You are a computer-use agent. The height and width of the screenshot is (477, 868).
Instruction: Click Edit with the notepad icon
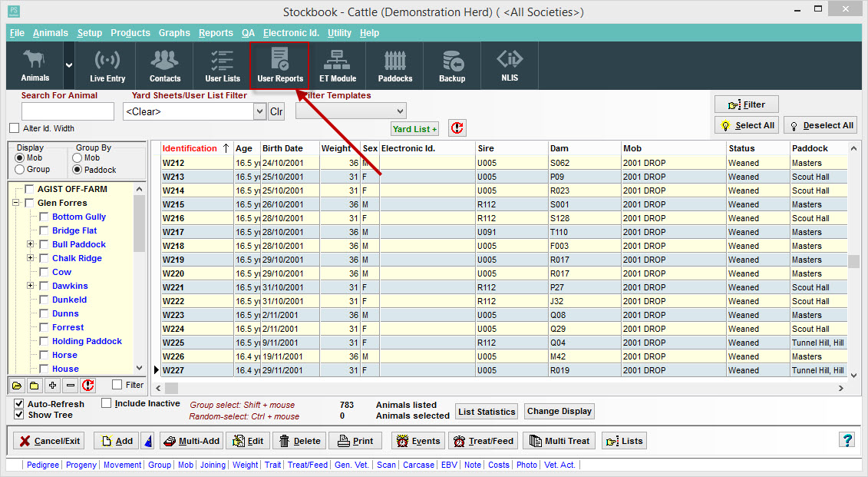pos(248,441)
